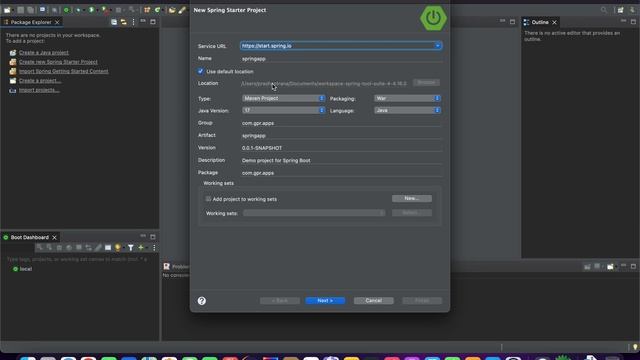Image resolution: width=640 pixels, height=360 pixels.
Task: Uncheck Use default location checkbox
Action: (x=200, y=71)
